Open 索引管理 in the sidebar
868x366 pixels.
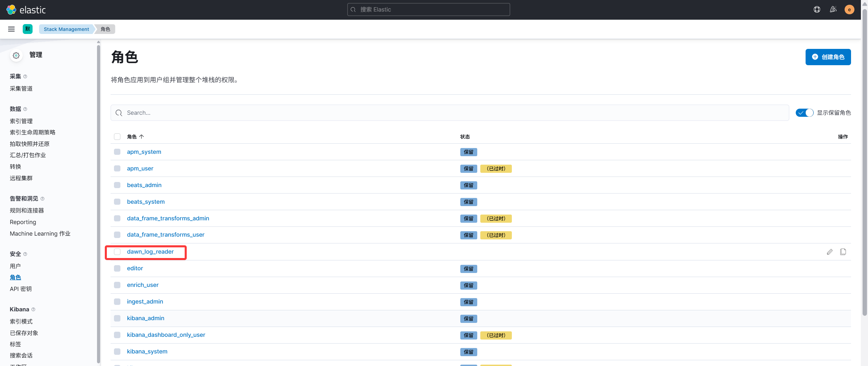tap(21, 121)
